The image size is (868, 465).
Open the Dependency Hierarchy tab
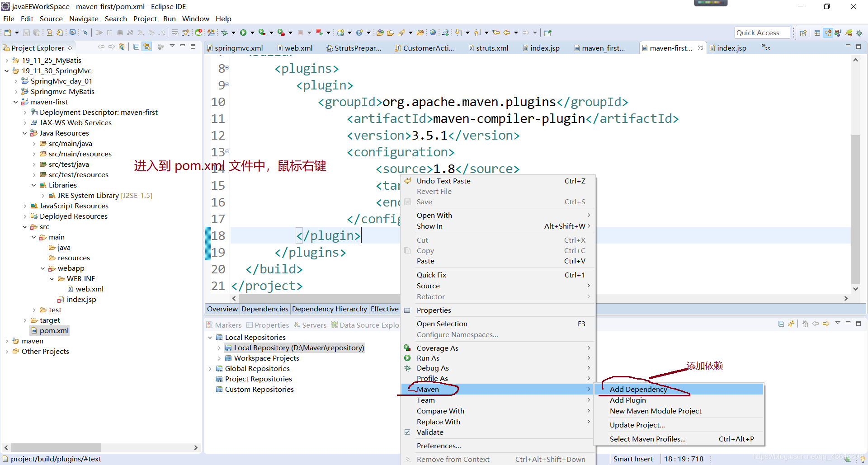pyautogui.click(x=329, y=309)
